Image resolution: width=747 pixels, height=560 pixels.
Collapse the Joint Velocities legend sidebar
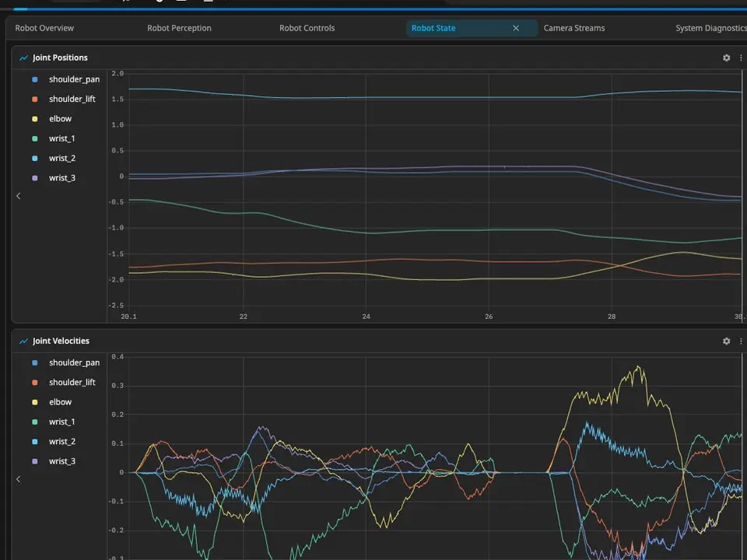coord(18,479)
